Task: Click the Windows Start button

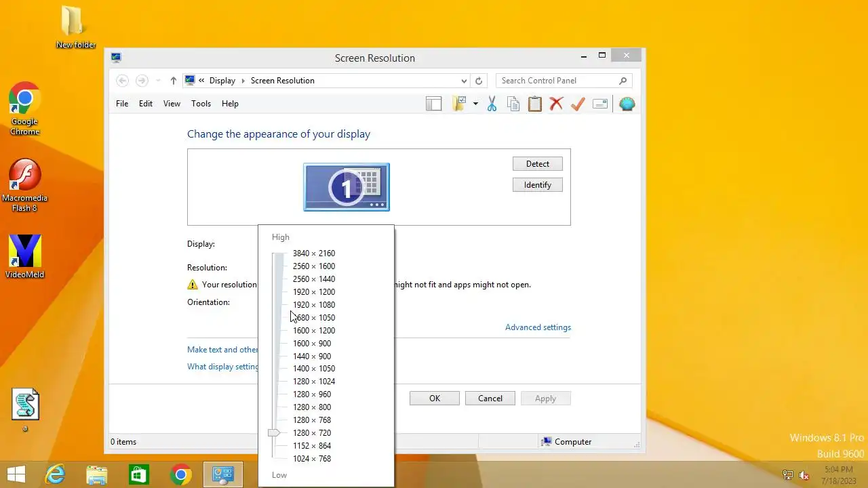Action: click(16, 474)
